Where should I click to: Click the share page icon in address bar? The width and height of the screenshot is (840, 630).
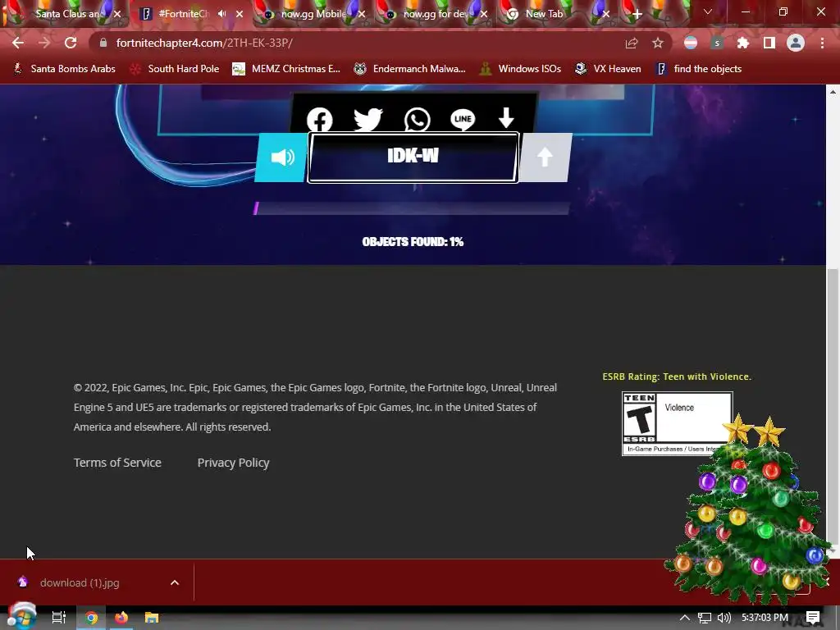coord(632,43)
